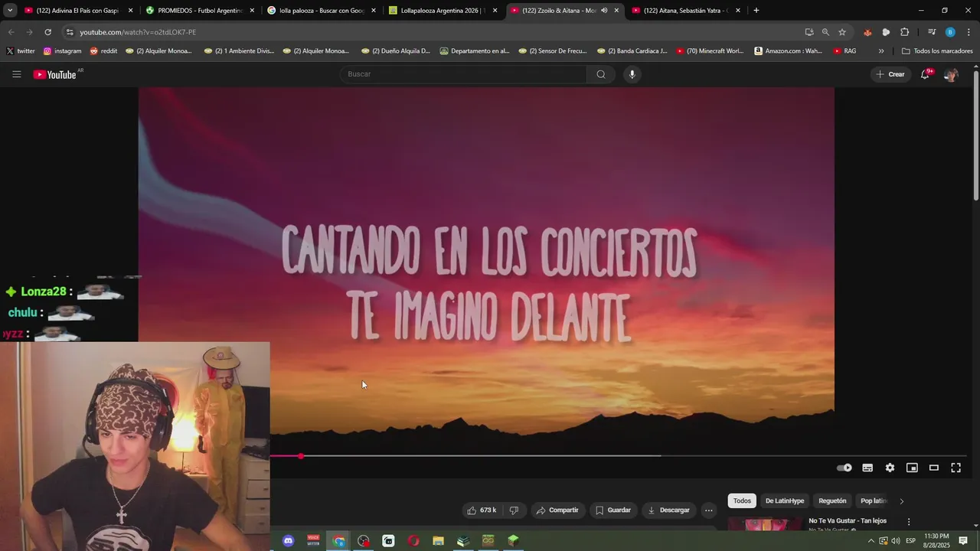Dislike the video
This screenshot has width=980, height=551.
point(514,510)
